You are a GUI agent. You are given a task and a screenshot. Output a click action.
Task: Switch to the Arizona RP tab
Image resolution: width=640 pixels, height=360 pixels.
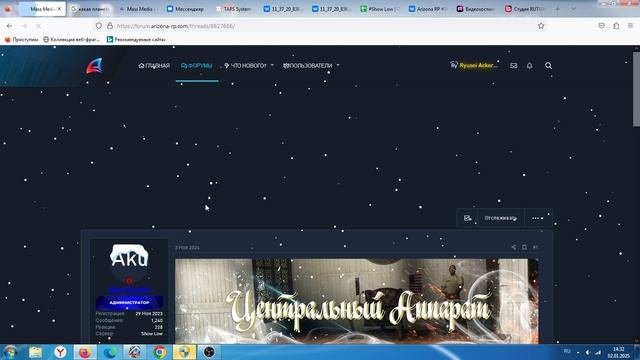pyautogui.click(x=427, y=9)
